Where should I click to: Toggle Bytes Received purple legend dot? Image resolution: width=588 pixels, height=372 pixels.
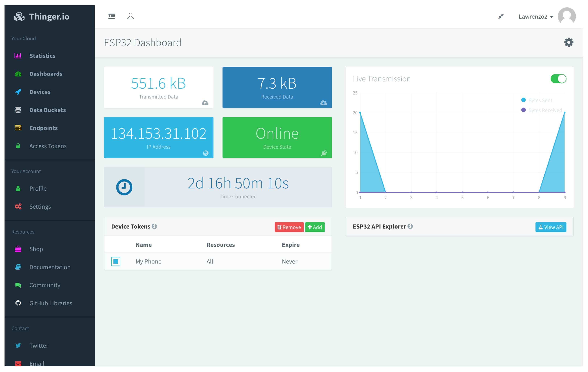point(523,110)
